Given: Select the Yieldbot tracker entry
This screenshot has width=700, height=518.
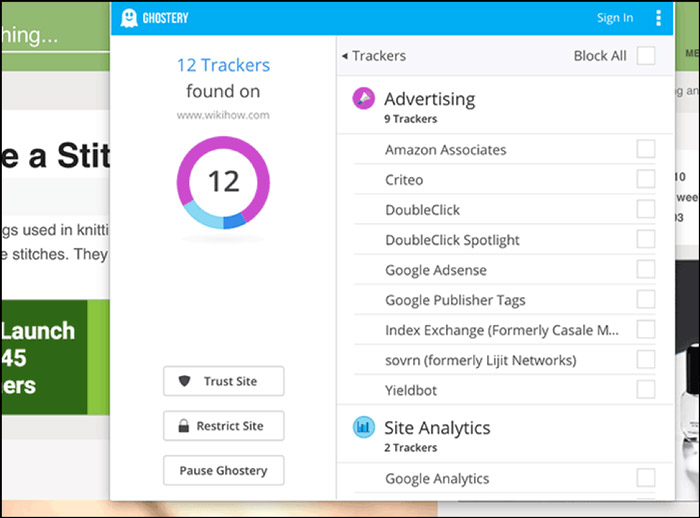Looking at the screenshot, I should tap(411, 390).
